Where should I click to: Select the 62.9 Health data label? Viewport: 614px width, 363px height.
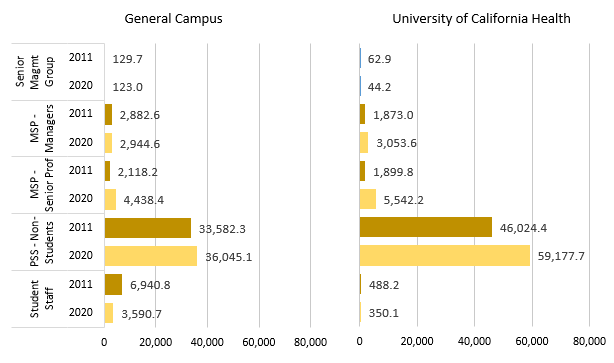point(379,59)
